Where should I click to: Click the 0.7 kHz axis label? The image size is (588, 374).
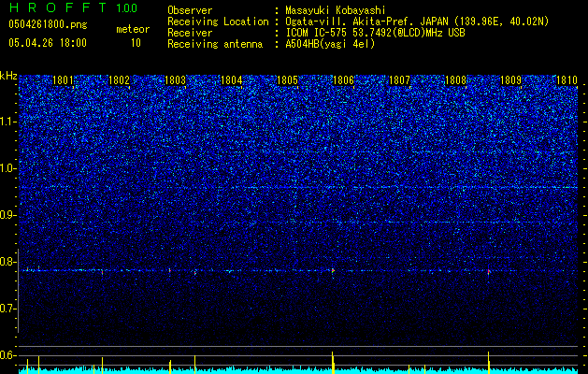pos(7,309)
